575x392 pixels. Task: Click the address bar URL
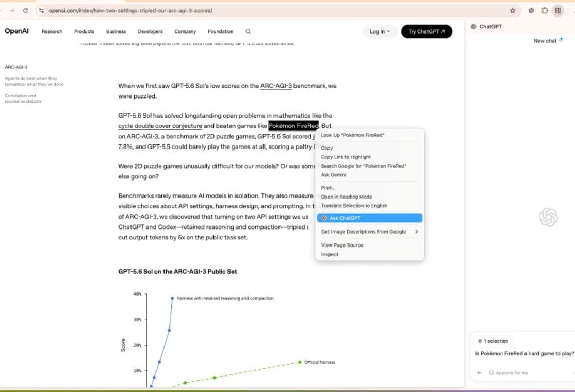pyautogui.click(x=130, y=11)
